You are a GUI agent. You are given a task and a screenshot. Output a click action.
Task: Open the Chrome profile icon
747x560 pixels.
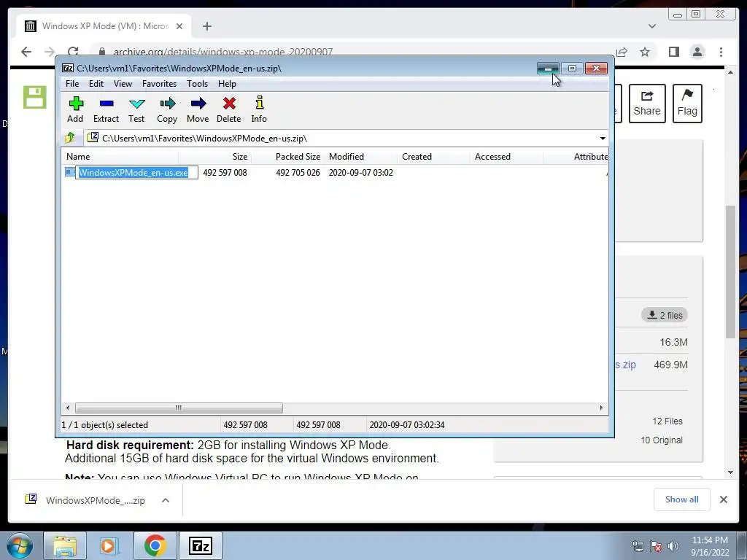(x=697, y=52)
